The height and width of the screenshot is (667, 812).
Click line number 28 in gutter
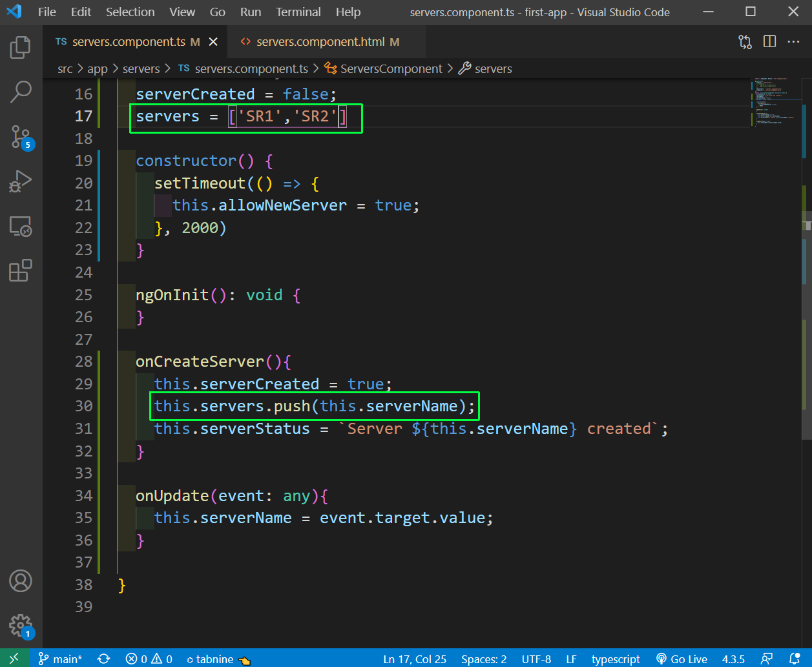point(84,362)
